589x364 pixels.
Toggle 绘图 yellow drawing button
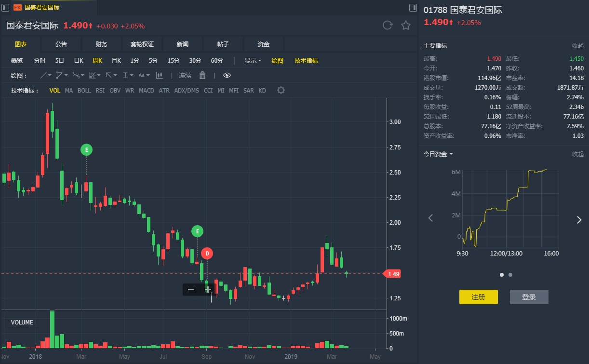pyautogui.click(x=277, y=61)
